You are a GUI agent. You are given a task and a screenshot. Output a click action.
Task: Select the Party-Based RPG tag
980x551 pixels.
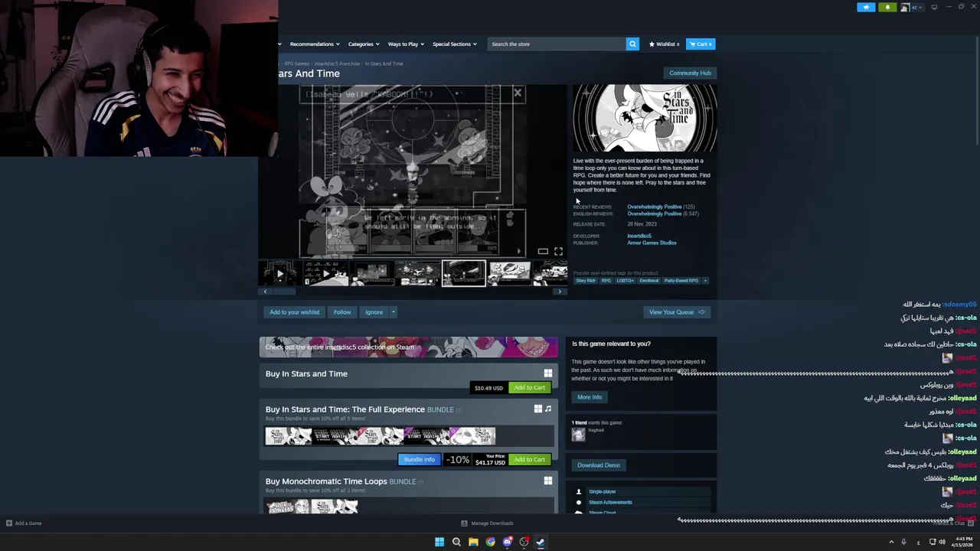click(x=681, y=281)
